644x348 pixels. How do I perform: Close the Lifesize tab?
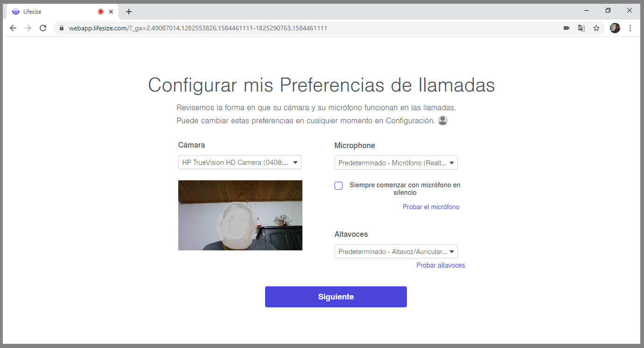pyautogui.click(x=111, y=12)
